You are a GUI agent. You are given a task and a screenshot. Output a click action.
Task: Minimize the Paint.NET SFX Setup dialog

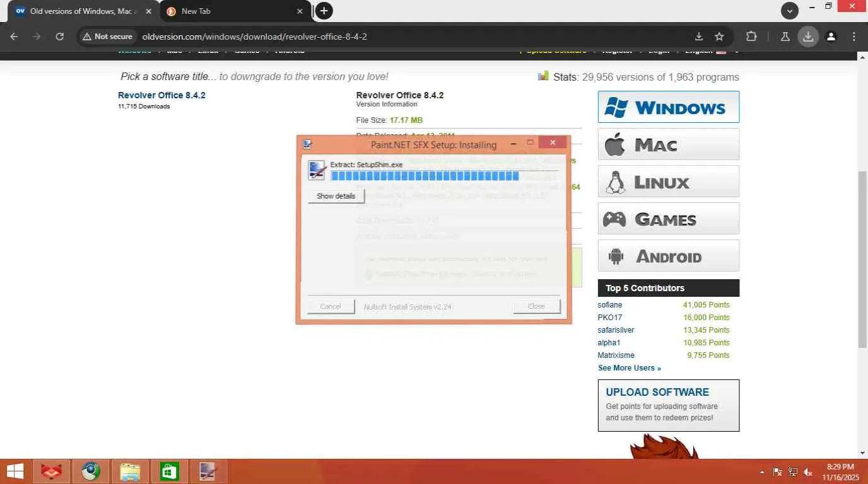tap(514, 143)
